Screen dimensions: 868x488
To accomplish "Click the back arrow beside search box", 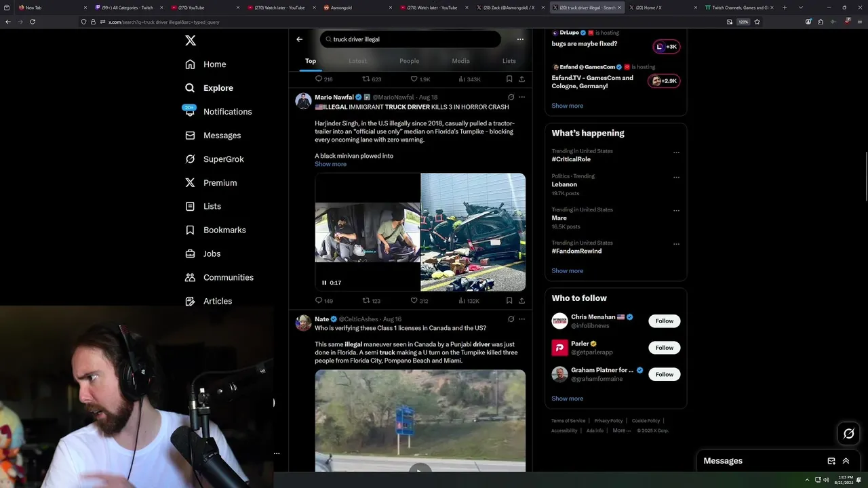I will click(x=299, y=39).
